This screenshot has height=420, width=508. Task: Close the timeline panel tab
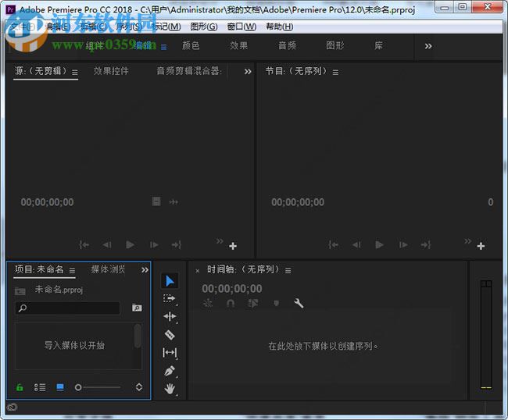[x=197, y=271]
